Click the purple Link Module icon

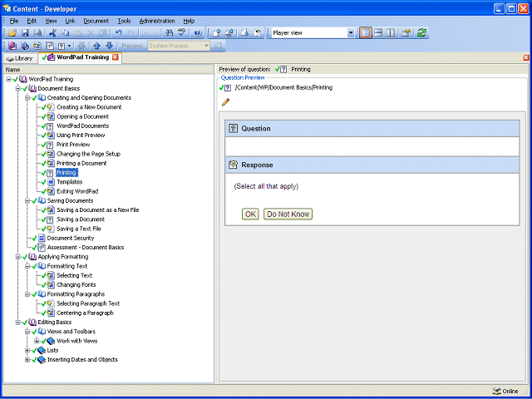click(x=12, y=46)
